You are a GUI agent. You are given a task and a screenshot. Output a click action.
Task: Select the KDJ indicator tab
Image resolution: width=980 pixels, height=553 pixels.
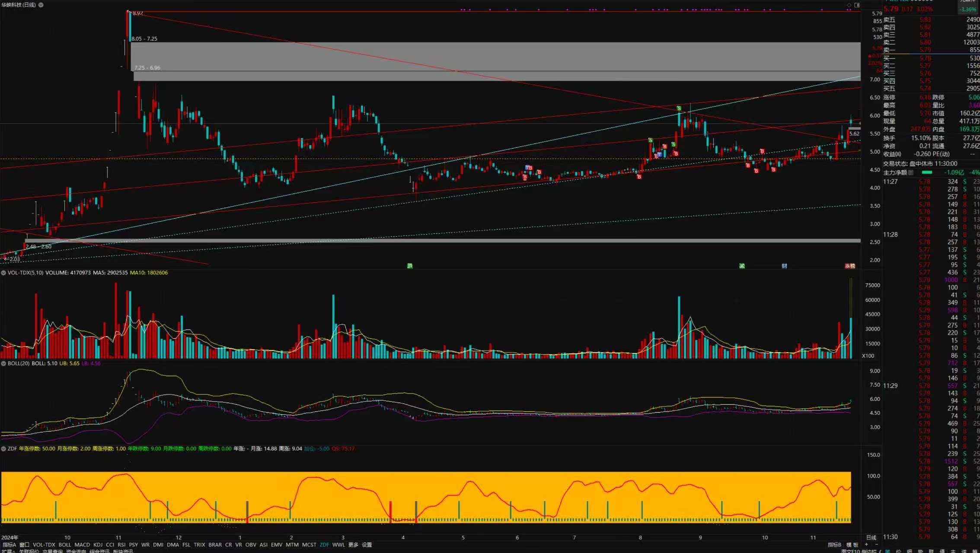click(98, 545)
